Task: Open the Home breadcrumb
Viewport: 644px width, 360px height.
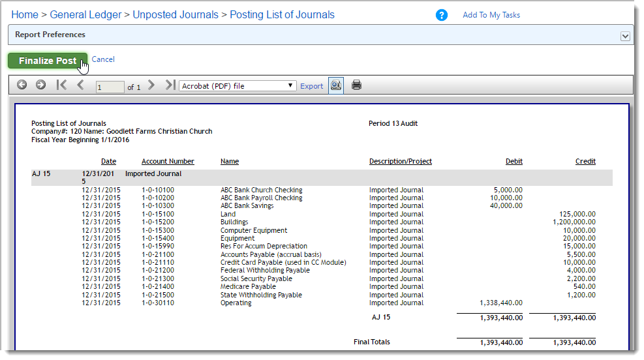Action: pos(25,15)
